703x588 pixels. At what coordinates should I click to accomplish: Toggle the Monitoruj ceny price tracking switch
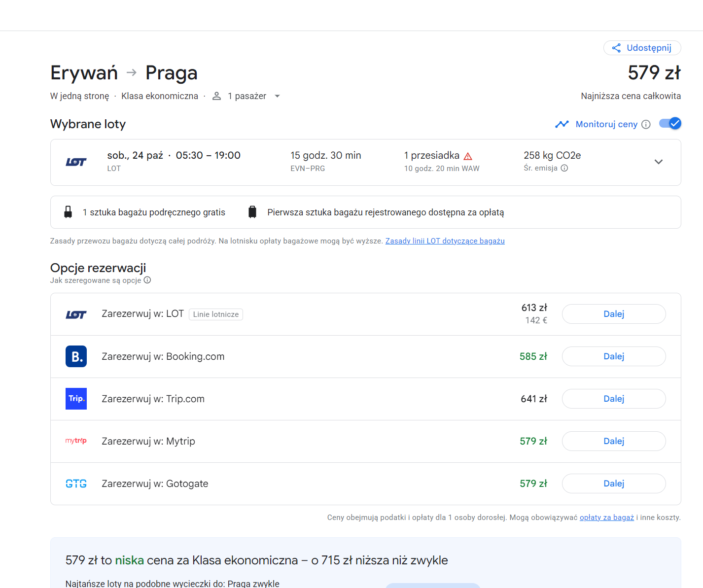click(670, 123)
